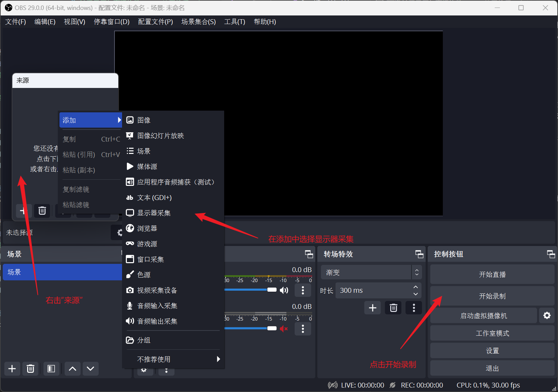Click Start Streaming button
Screen dimensions: 558x392
[492, 274]
